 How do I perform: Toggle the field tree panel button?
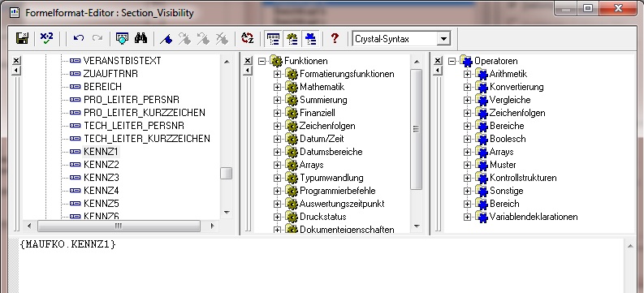coord(273,39)
